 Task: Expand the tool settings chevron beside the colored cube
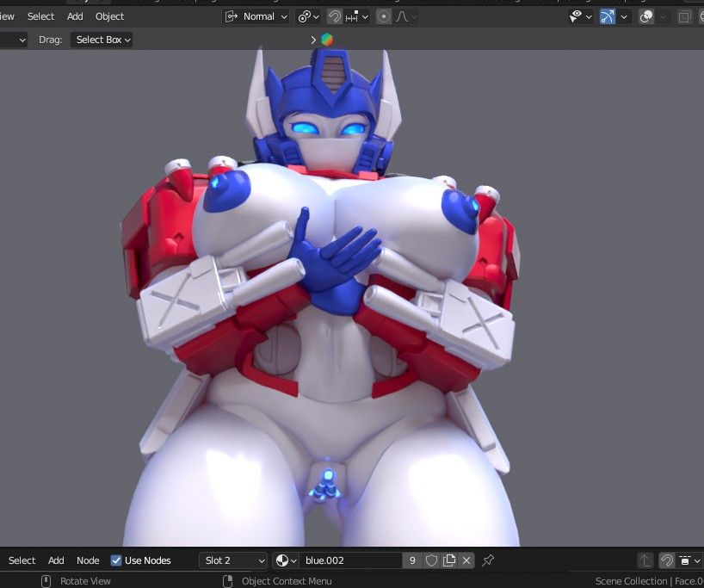313,40
